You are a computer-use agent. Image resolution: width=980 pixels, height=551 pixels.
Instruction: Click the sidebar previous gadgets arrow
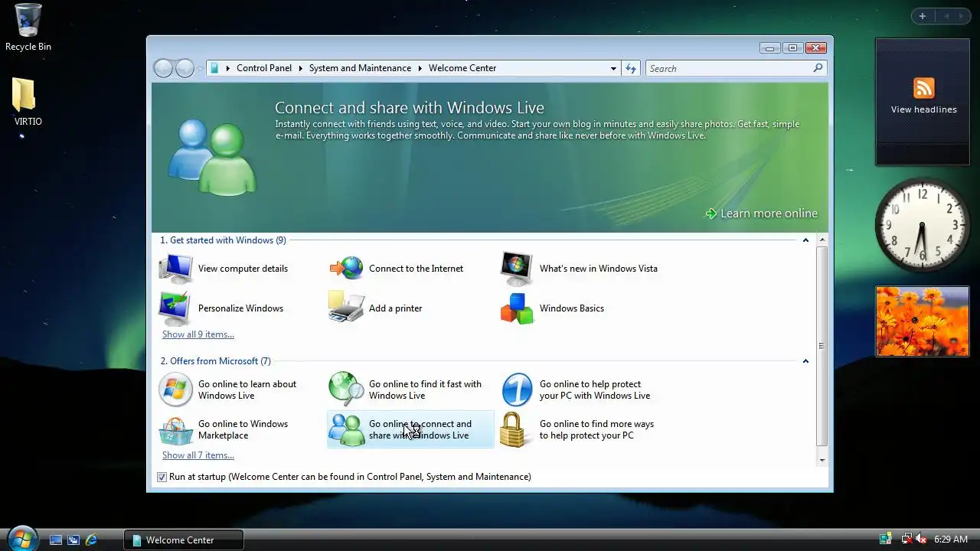click(x=946, y=16)
